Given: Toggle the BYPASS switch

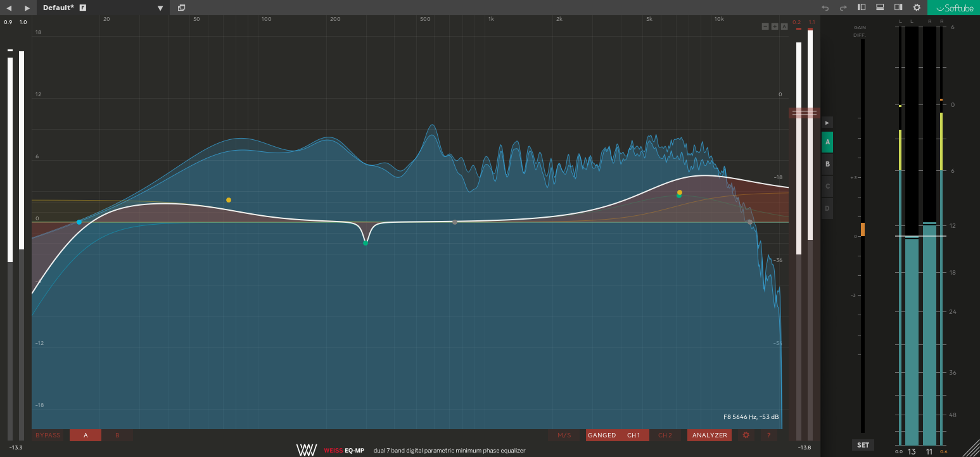Looking at the screenshot, I should coord(48,435).
